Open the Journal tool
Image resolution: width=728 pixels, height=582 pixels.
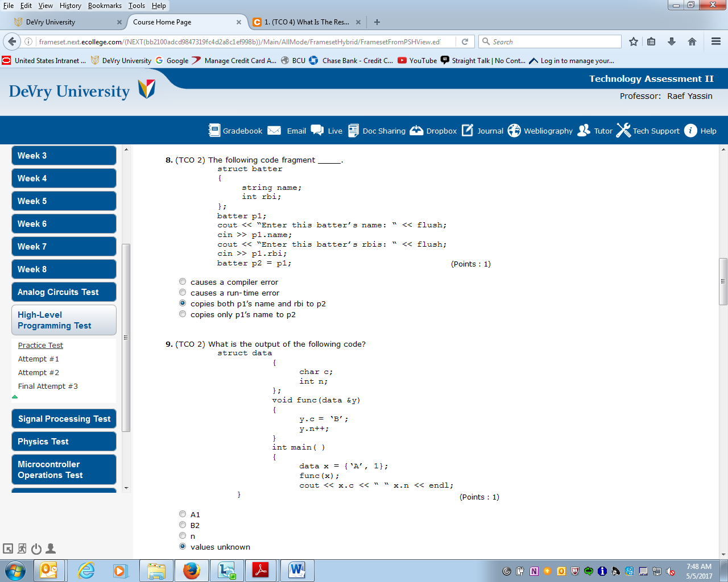tap(468, 130)
